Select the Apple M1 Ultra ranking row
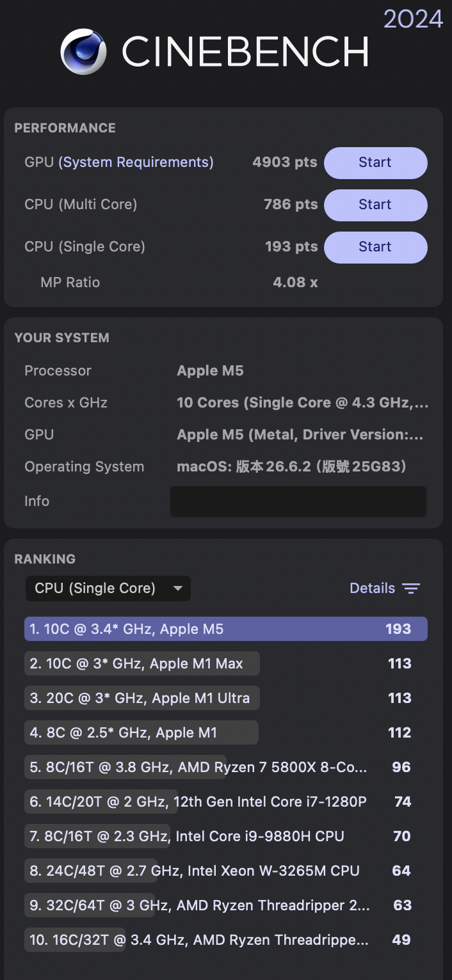Image resolution: width=452 pixels, height=980 pixels. [226, 698]
